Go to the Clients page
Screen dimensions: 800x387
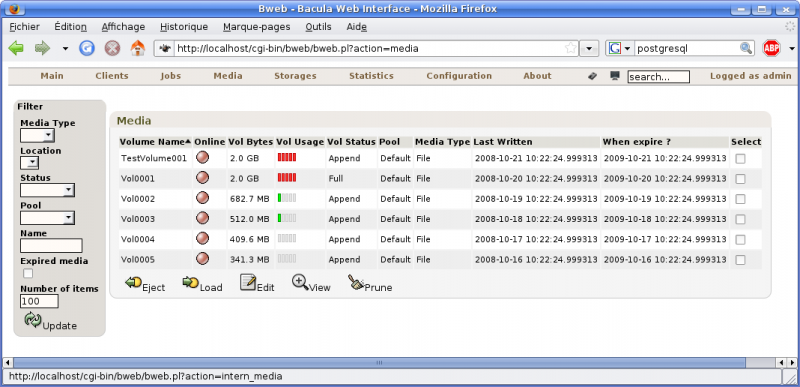click(112, 75)
